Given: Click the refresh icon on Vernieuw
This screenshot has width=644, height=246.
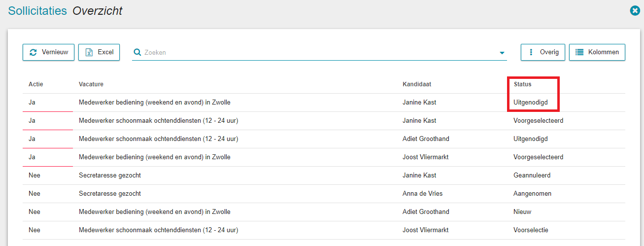Looking at the screenshot, I should pos(33,52).
